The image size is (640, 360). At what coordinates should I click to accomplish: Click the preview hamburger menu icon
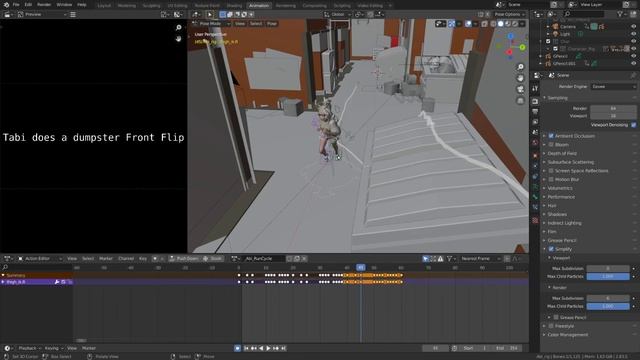point(73,15)
